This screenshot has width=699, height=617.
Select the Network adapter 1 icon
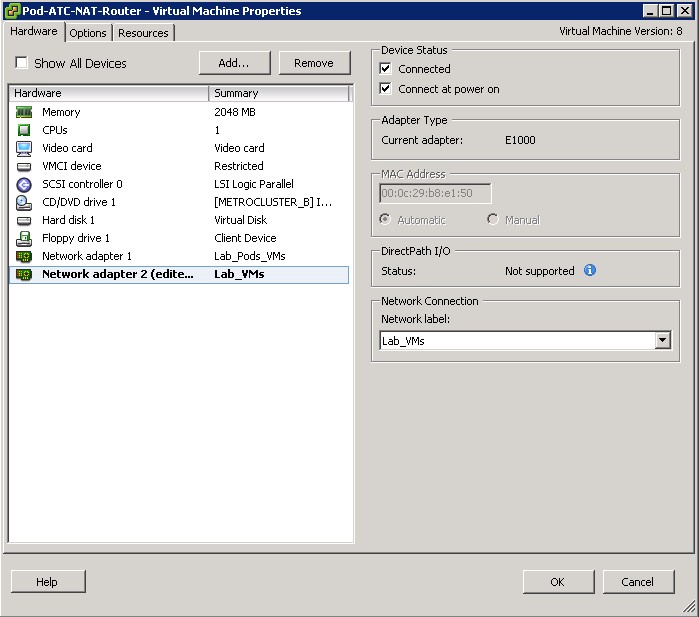point(24,256)
